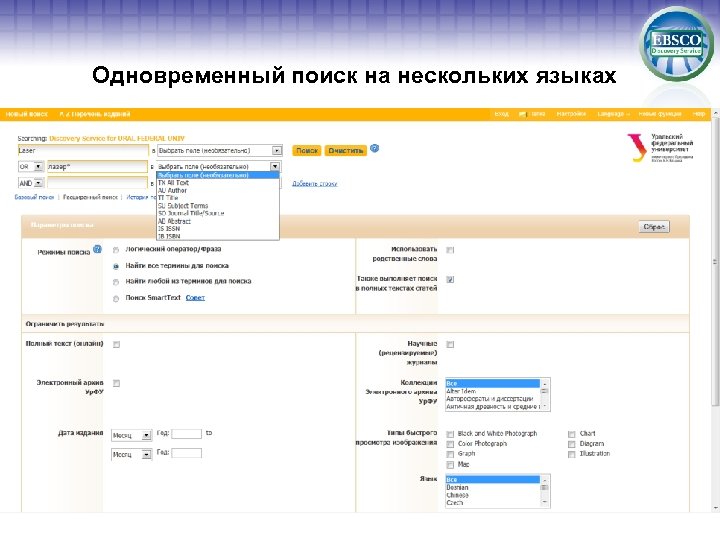This screenshot has width=720, height=540.
Task: Check the Color Photograph image type
Action: tap(450, 444)
